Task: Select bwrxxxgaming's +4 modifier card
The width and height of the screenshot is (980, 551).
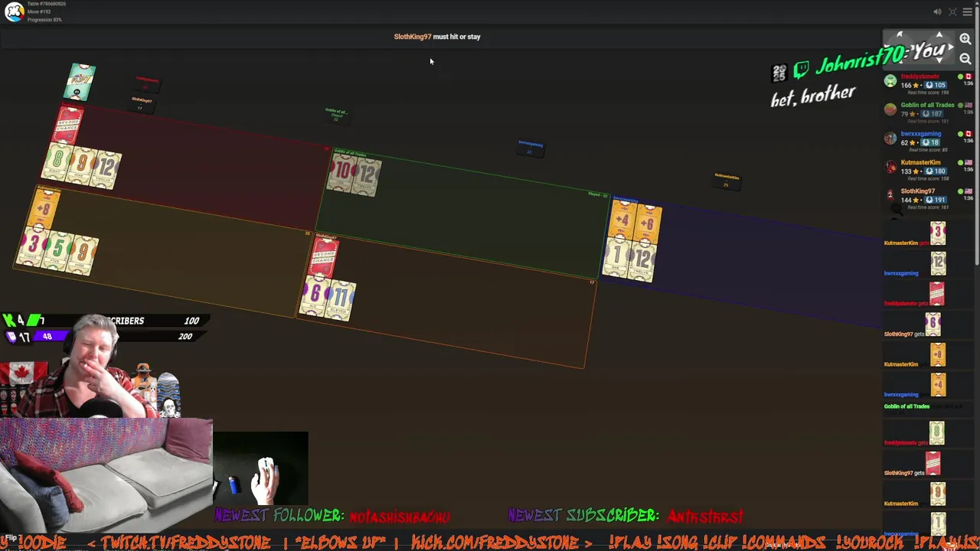Action: coord(622,221)
